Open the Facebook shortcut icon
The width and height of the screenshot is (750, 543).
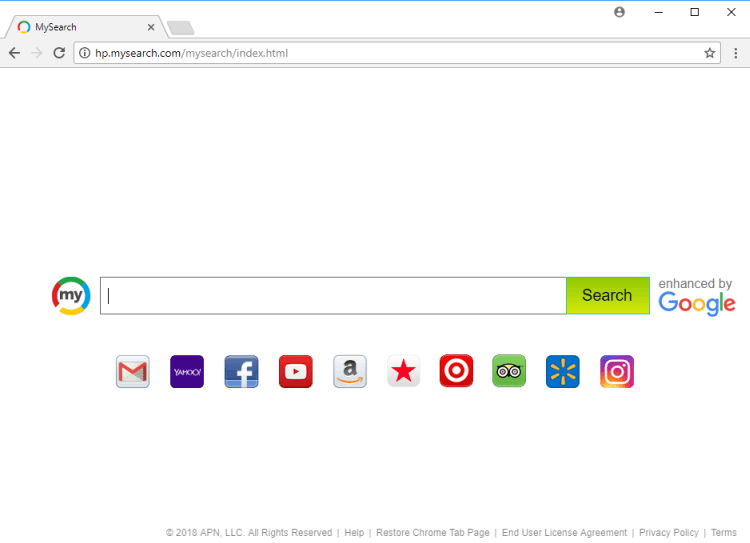242,371
